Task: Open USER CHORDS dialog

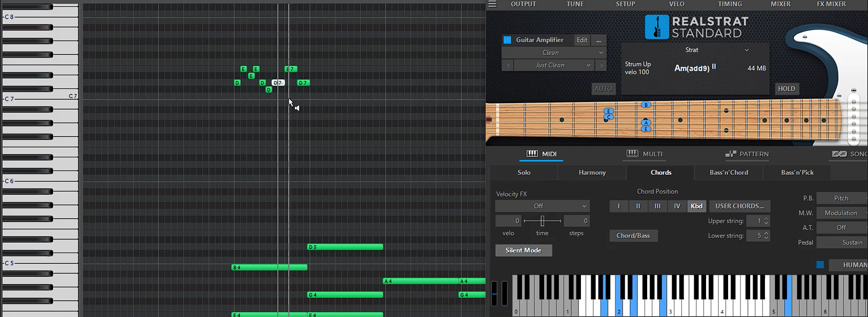Action: tap(739, 206)
